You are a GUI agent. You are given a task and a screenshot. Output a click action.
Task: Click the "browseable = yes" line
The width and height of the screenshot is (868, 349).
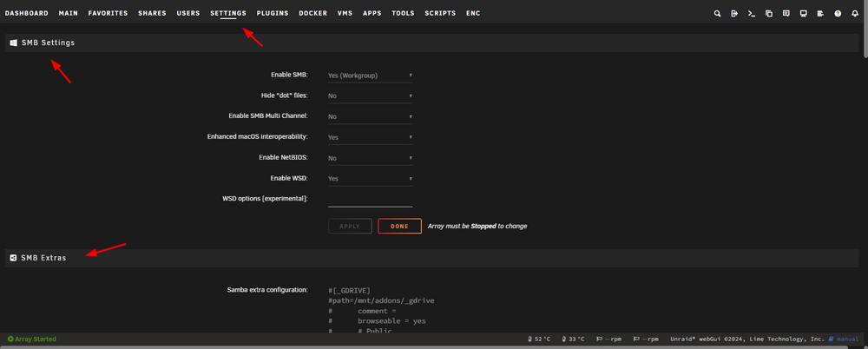click(x=391, y=321)
